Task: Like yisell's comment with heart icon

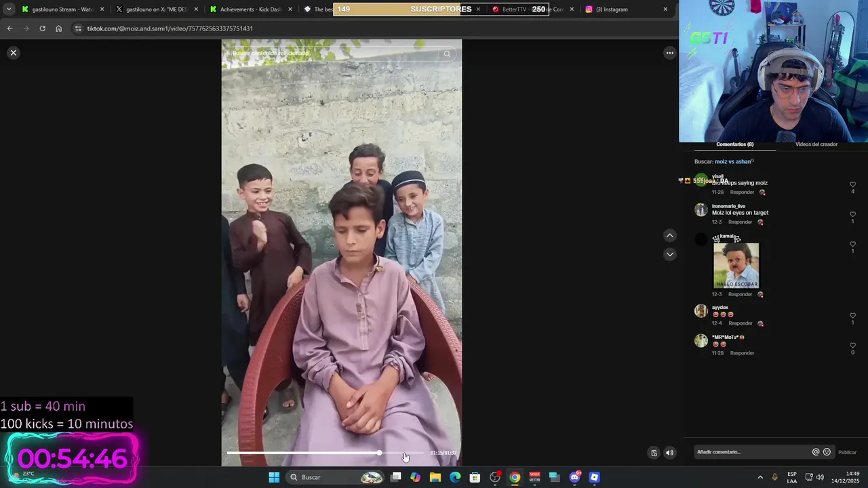Action: point(852,184)
